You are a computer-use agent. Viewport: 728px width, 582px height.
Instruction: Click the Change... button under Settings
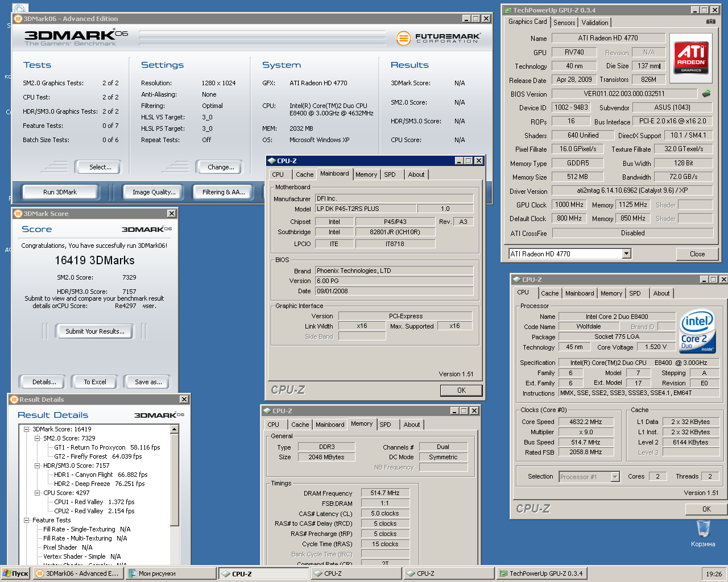click(221, 167)
